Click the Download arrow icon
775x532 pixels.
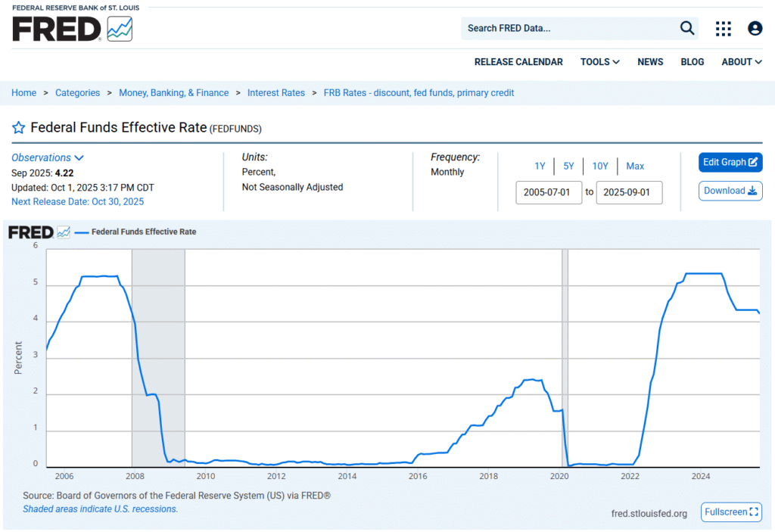point(730,191)
